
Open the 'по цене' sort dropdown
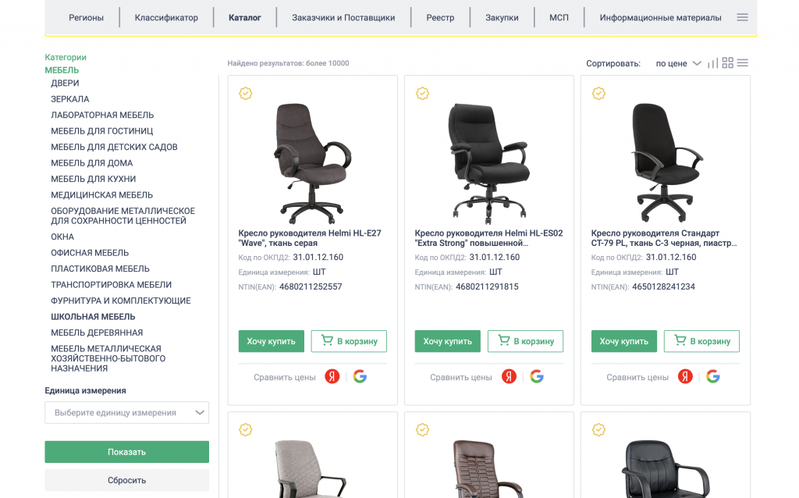point(678,63)
